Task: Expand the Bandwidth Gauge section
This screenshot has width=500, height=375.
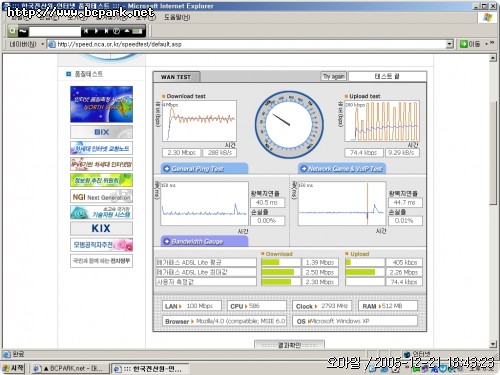Action: [204, 241]
